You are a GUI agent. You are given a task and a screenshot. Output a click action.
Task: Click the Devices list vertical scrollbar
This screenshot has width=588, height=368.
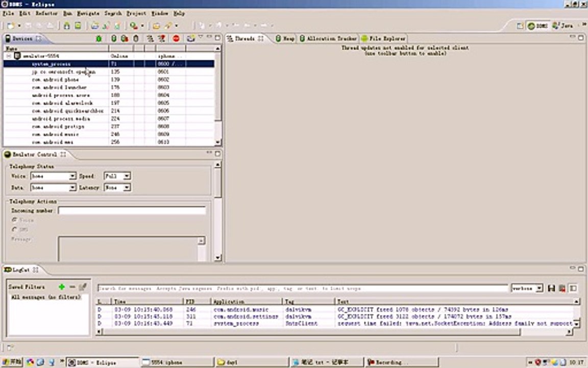218,96
